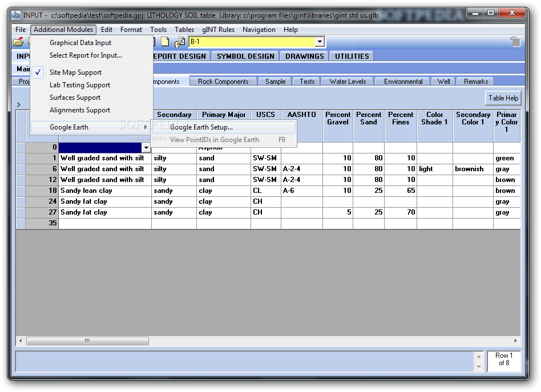Click the bottom message text box
541x392 pixels.
(x=245, y=362)
